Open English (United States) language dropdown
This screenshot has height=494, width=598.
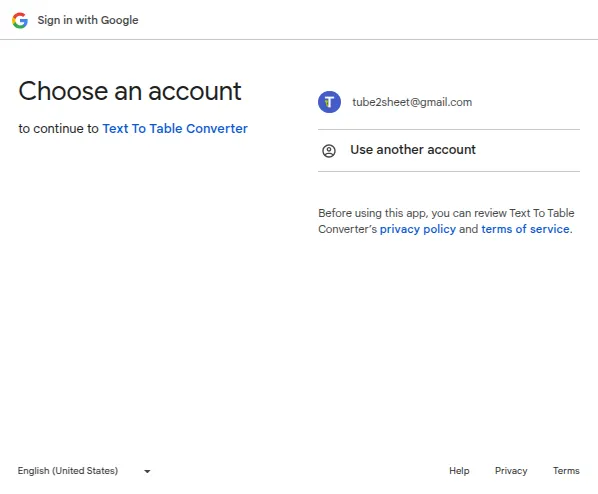coord(84,471)
